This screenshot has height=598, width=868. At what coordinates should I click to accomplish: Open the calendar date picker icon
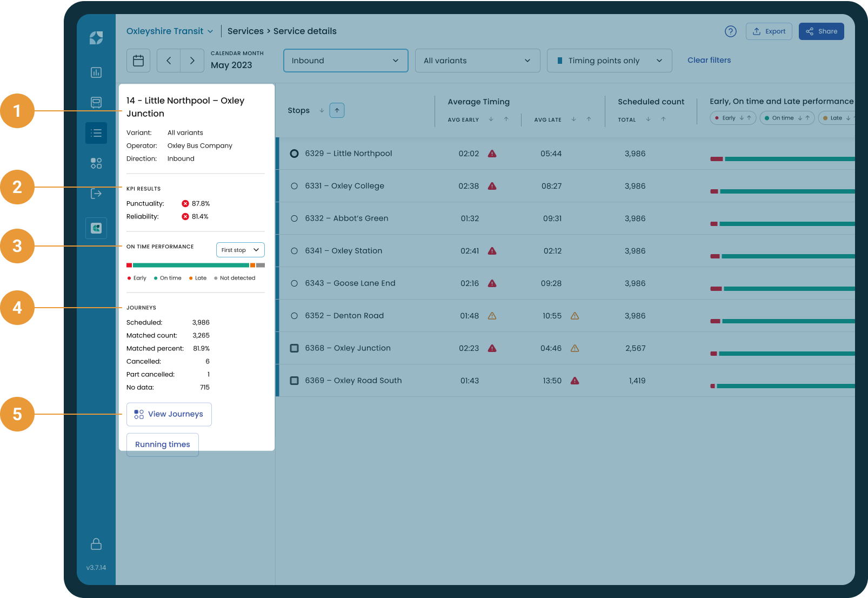tap(138, 61)
